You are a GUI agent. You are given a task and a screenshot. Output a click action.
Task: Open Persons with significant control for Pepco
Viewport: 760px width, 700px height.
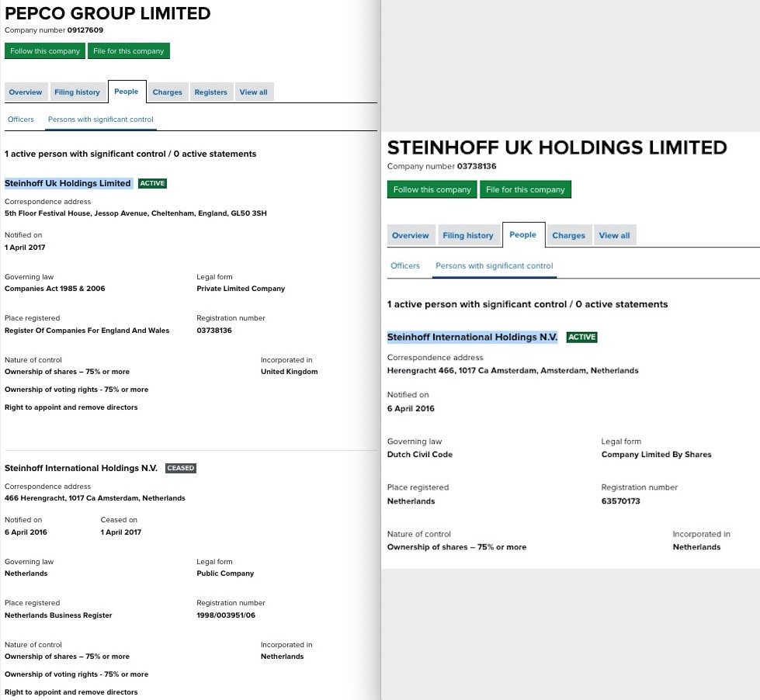pyautogui.click(x=101, y=119)
